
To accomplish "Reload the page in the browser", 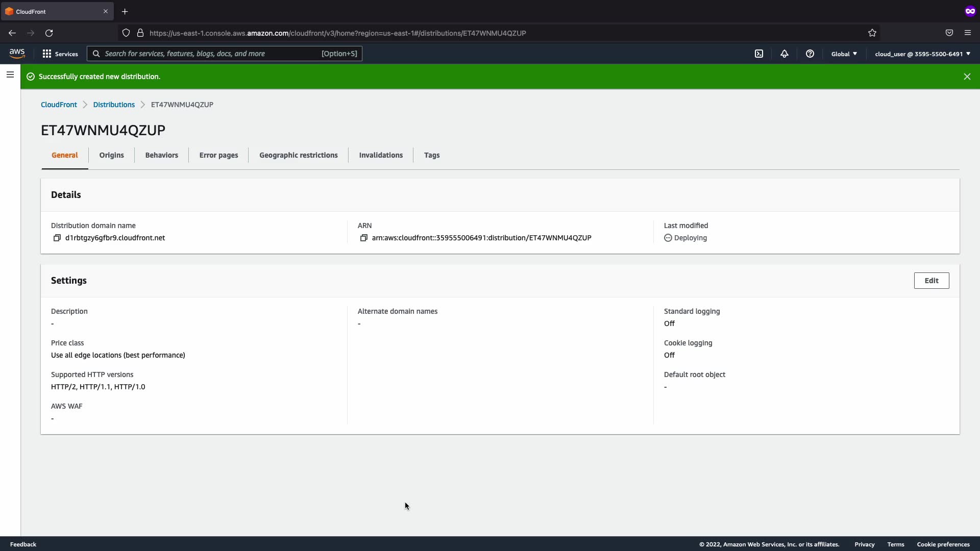I will [49, 33].
